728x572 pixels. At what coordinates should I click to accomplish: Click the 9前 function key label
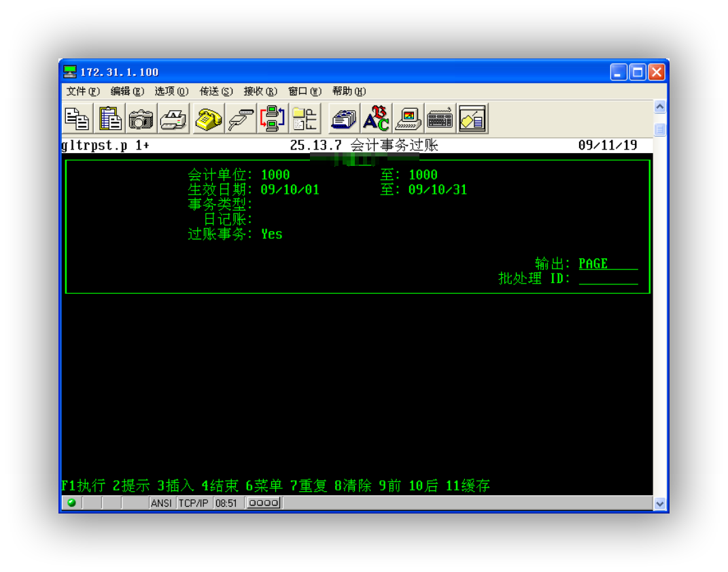coord(390,486)
